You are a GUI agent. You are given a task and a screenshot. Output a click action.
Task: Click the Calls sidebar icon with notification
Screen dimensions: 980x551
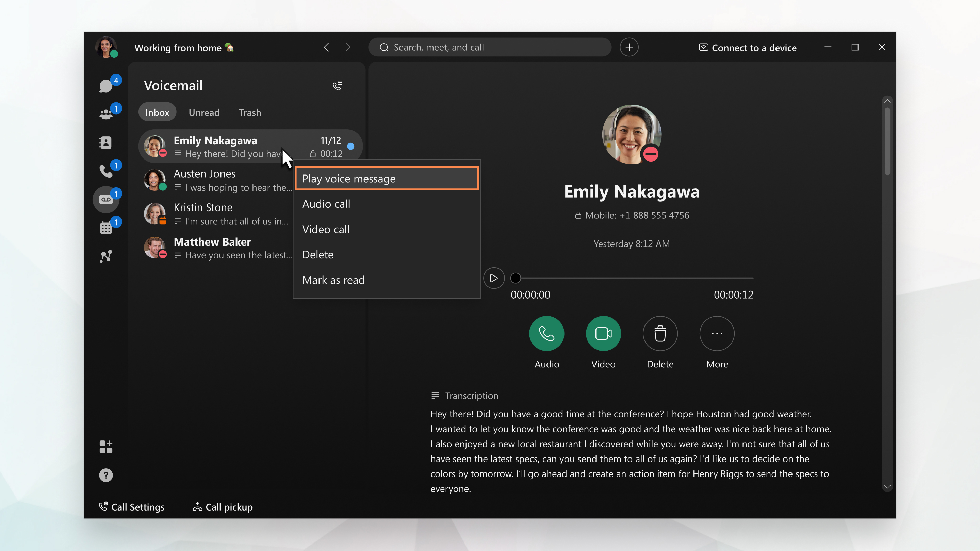coord(107,170)
